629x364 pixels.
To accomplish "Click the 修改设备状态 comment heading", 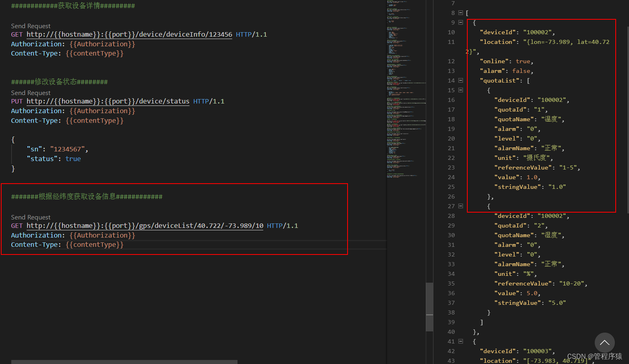I will point(59,82).
